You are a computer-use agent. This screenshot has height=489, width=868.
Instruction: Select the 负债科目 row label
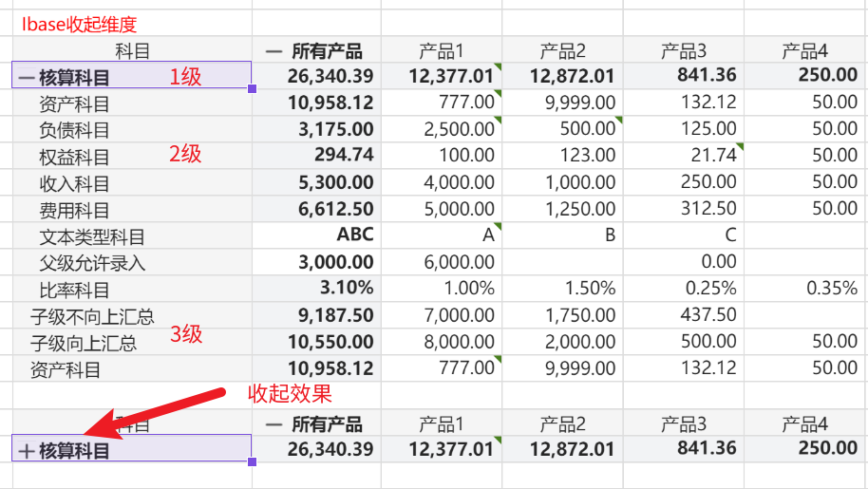[74, 130]
